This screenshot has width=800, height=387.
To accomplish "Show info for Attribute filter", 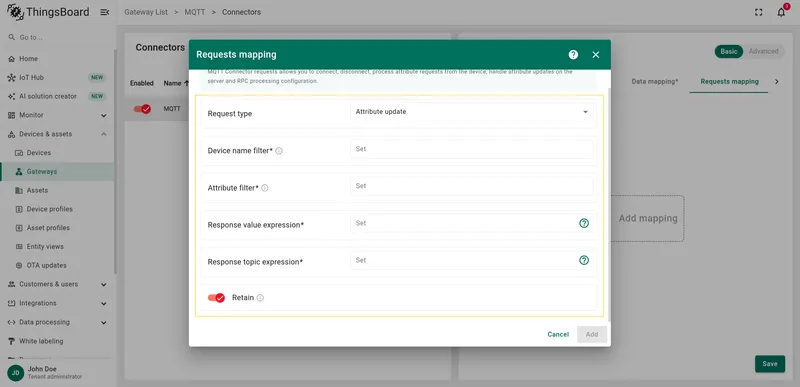I will pyautogui.click(x=265, y=188).
